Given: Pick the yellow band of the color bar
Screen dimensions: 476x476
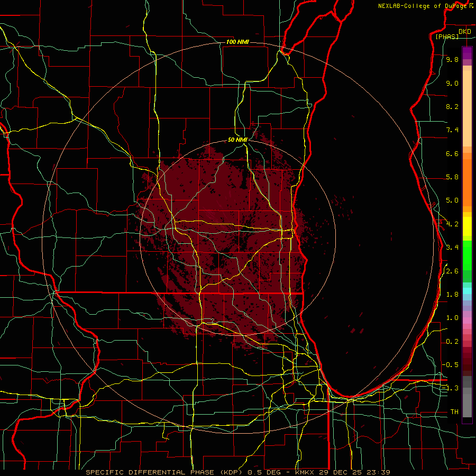Looking at the screenshot, I should (x=467, y=226).
